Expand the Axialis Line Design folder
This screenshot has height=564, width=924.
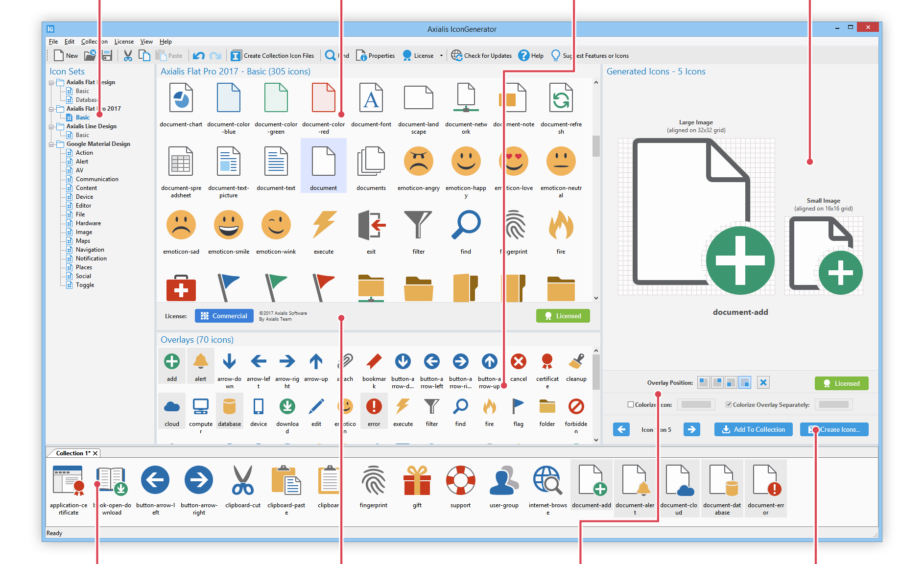click(52, 126)
